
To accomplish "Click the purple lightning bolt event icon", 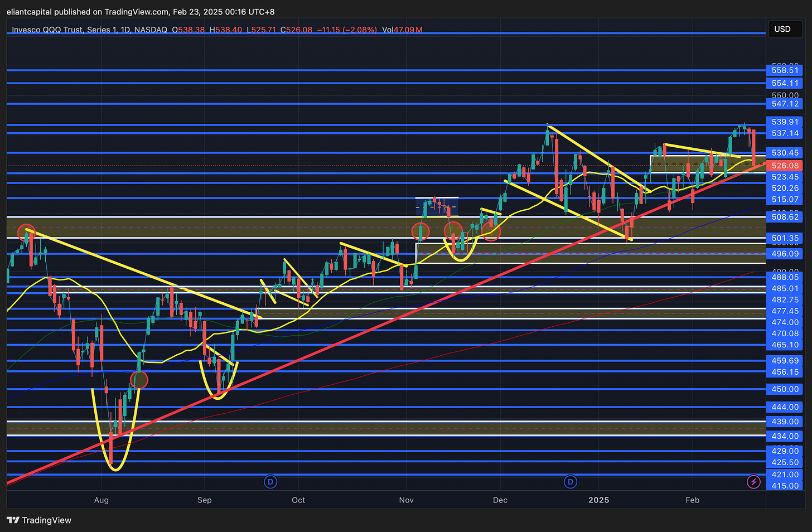I will point(753,482).
